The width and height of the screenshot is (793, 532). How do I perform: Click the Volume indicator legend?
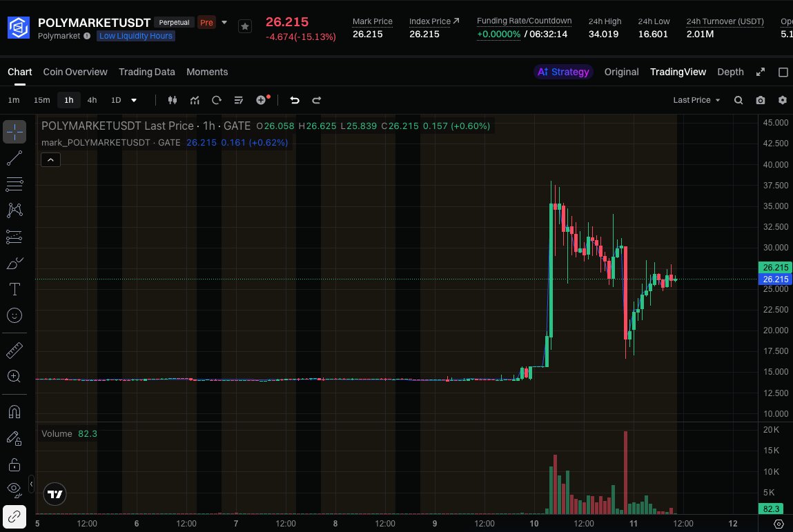coord(69,434)
